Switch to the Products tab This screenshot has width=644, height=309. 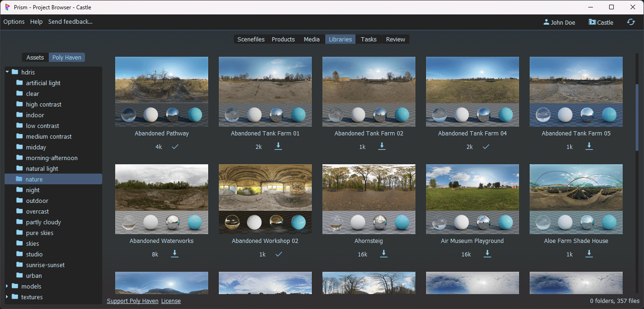point(283,40)
